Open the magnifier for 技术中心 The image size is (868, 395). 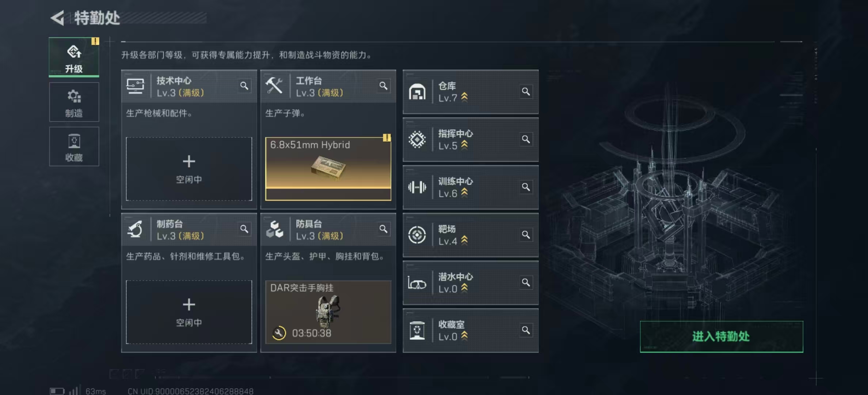[x=244, y=86]
